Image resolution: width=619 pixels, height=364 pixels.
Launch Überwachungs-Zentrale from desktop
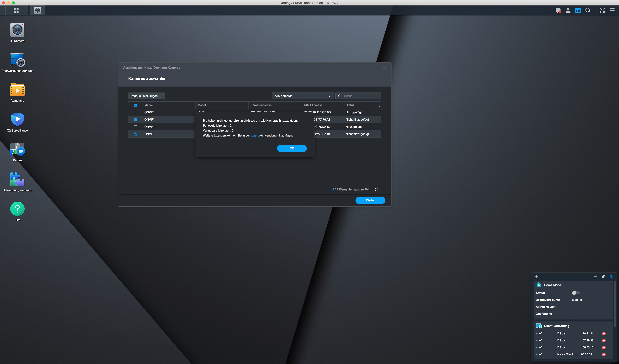click(x=17, y=60)
